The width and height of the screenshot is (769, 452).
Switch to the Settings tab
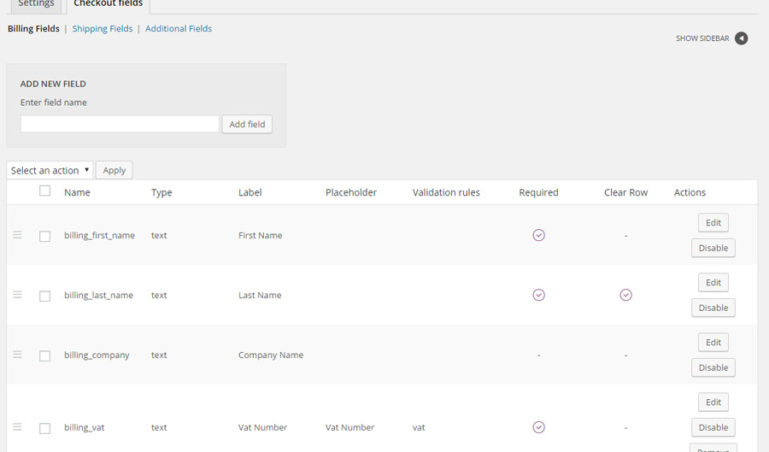pyautogui.click(x=36, y=4)
